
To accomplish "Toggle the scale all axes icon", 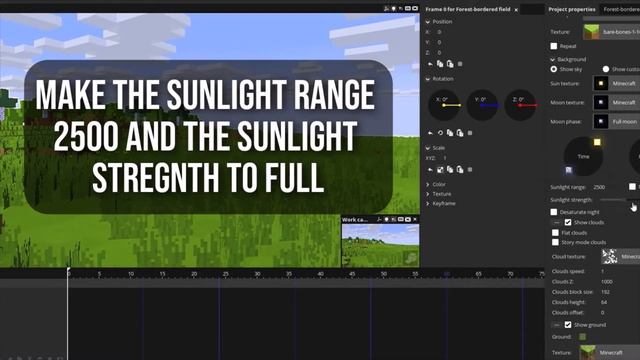I will [440, 169].
